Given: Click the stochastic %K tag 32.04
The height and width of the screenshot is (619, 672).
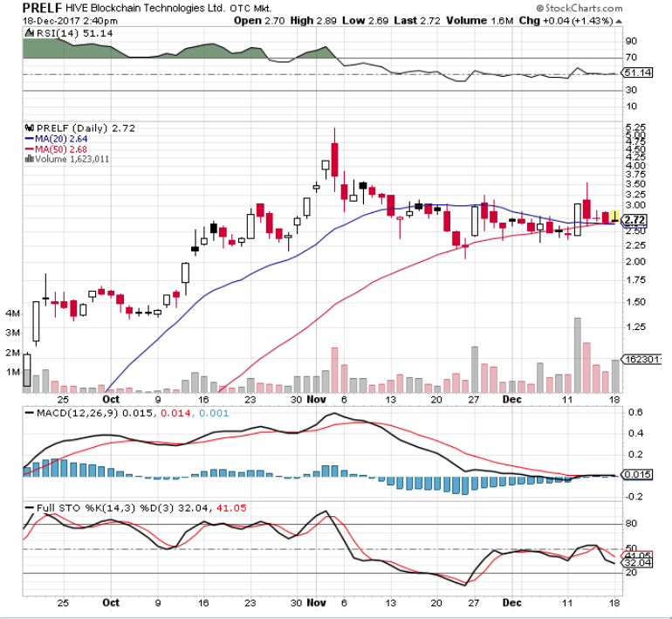Looking at the screenshot, I should click(636, 564).
